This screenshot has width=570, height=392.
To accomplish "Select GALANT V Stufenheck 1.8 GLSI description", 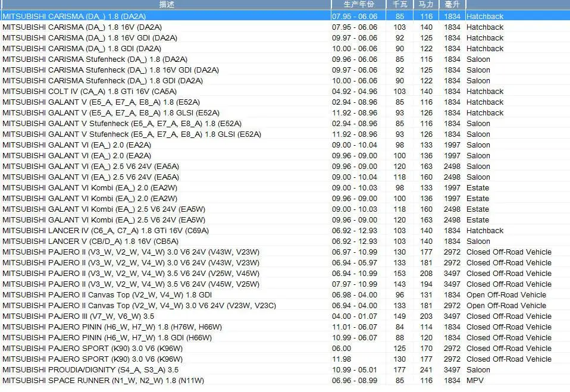I will pyautogui.click(x=131, y=134).
